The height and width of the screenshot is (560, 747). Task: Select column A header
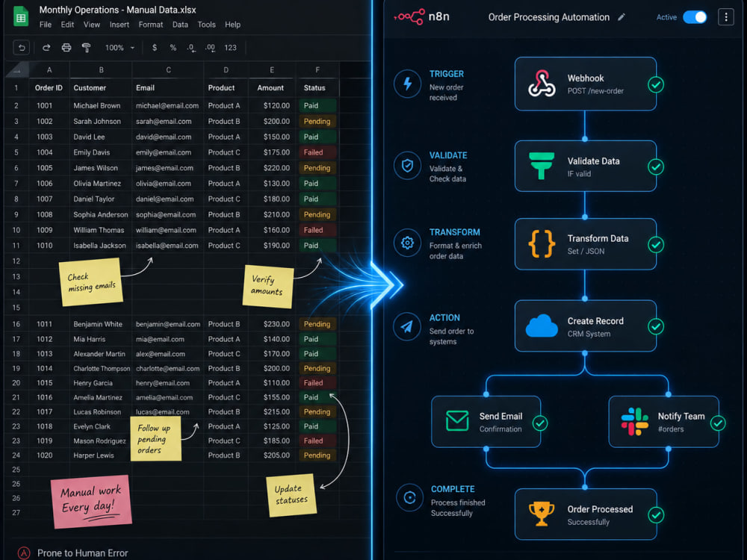pos(49,70)
